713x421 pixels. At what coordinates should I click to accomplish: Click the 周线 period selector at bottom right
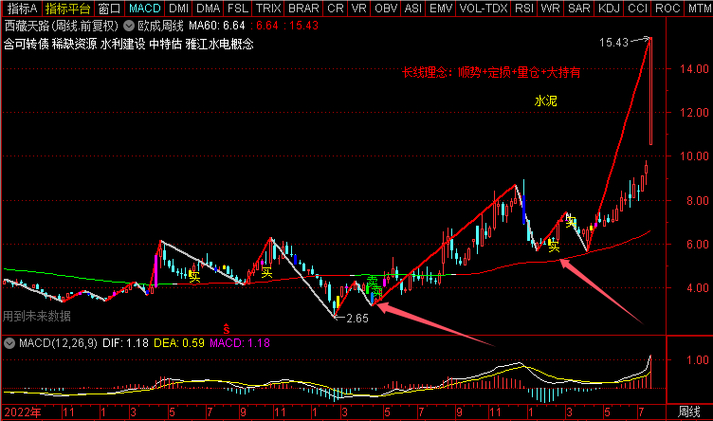(x=689, y=411)
